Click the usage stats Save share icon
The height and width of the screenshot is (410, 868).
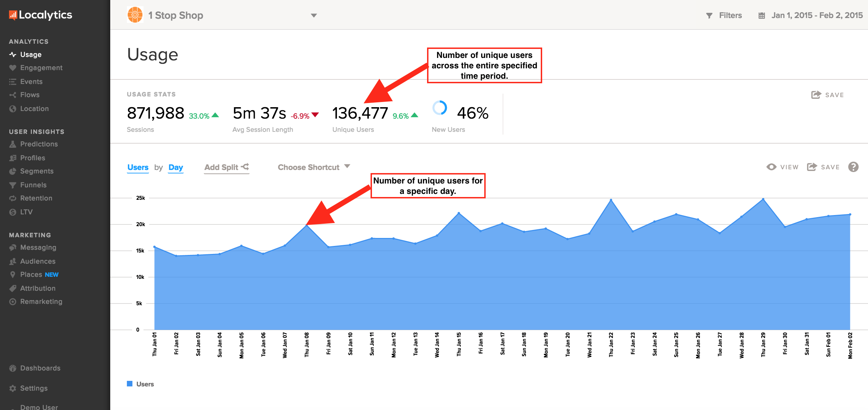pos(816,95)
